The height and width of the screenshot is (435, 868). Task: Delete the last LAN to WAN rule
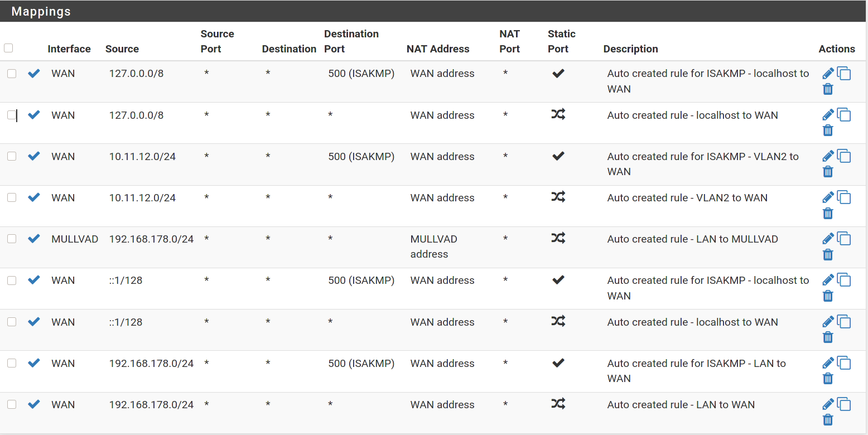[828, 420]
